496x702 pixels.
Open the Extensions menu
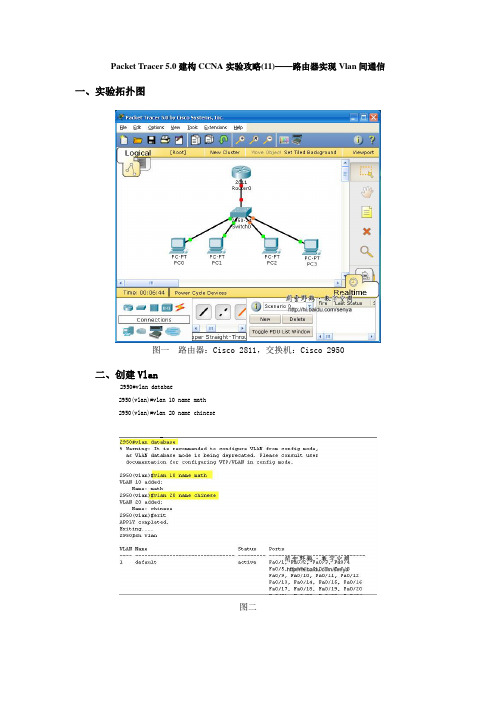pyautogui.click(x=215, y=128)
